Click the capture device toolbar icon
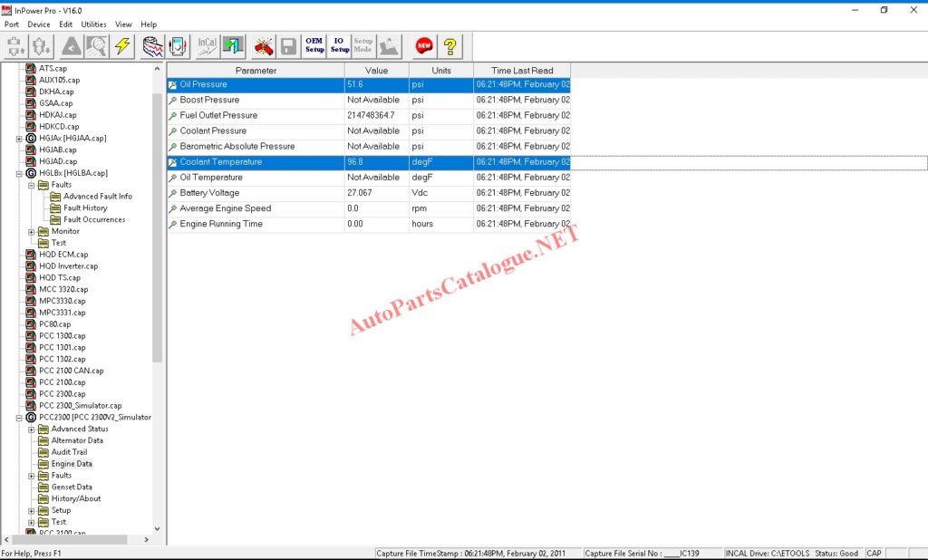The width and height of the screenshot is (928, 560). pyautogui.click(x=177, y=44)
